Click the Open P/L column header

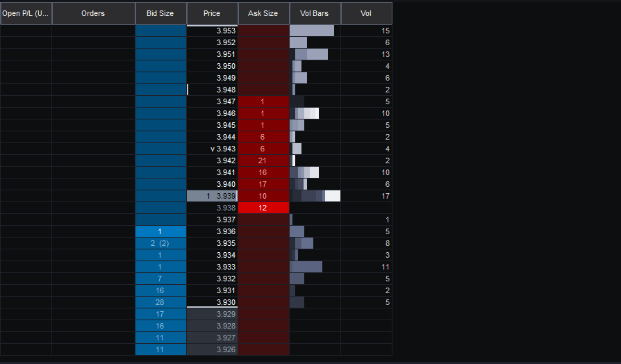click(x=26, y=13)
